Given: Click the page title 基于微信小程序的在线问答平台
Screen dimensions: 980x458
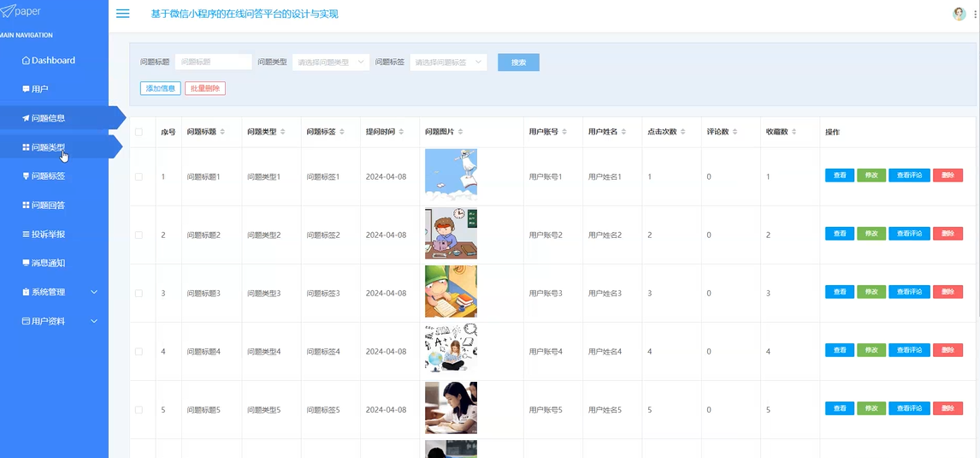Looking at the screenshot, I should tap(245, 14).
